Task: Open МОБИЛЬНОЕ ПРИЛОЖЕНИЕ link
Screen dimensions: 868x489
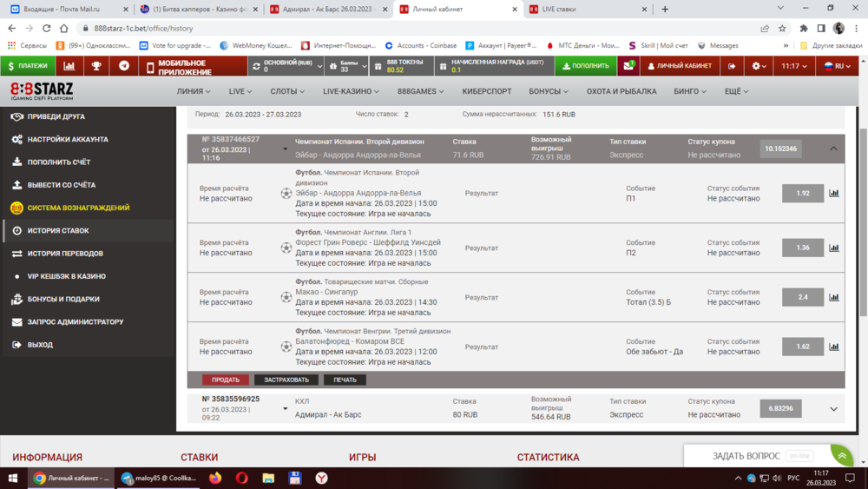Action: click(x=193, y=67)
